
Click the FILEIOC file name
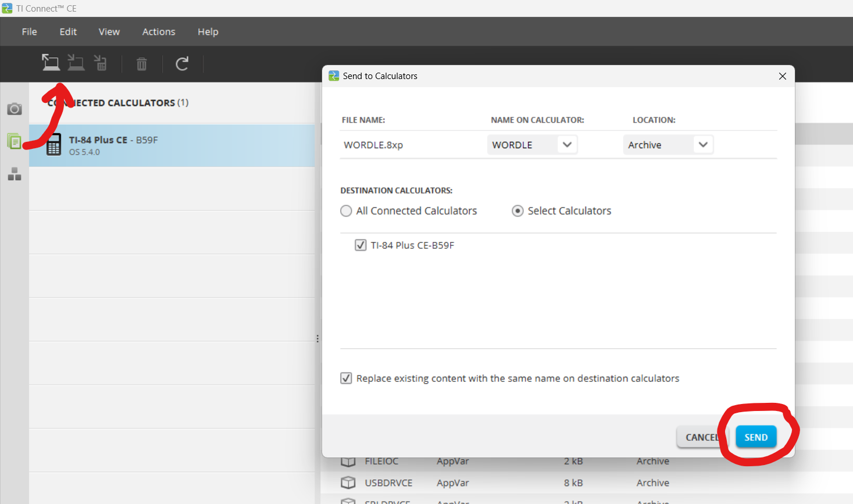pos(381,462)
